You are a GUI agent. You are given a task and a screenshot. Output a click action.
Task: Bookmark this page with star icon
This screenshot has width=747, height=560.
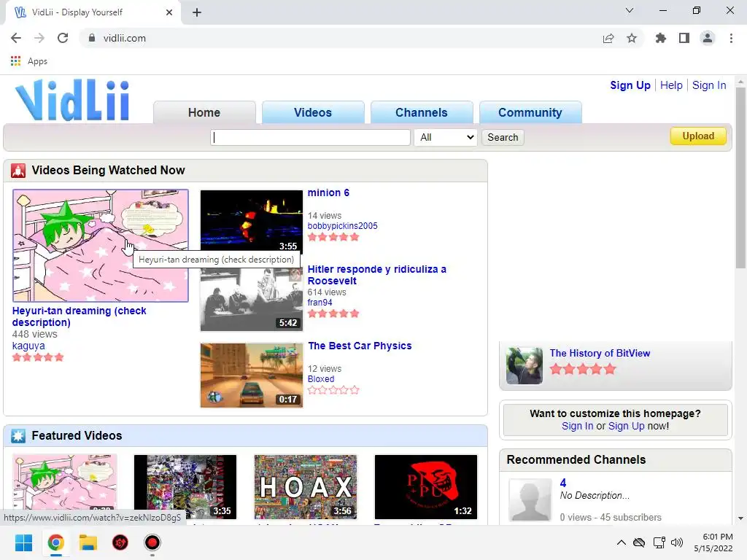[632, 38]
